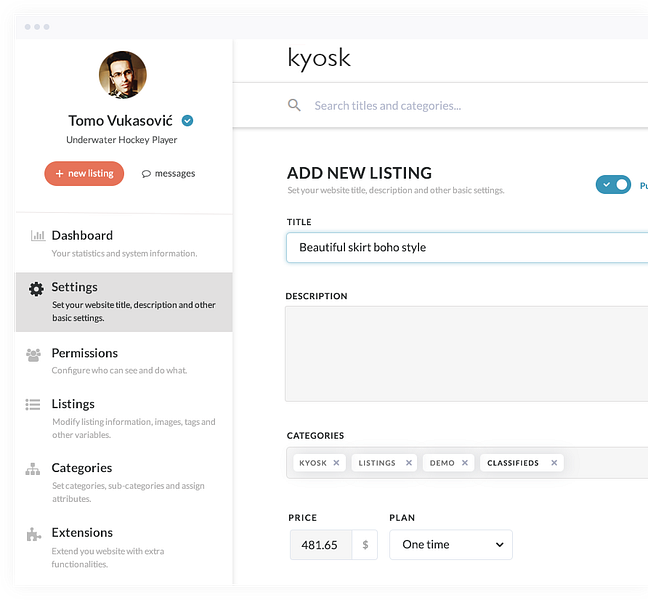
Task: Click the Listings list icon
Action: [x=33, y=404]
